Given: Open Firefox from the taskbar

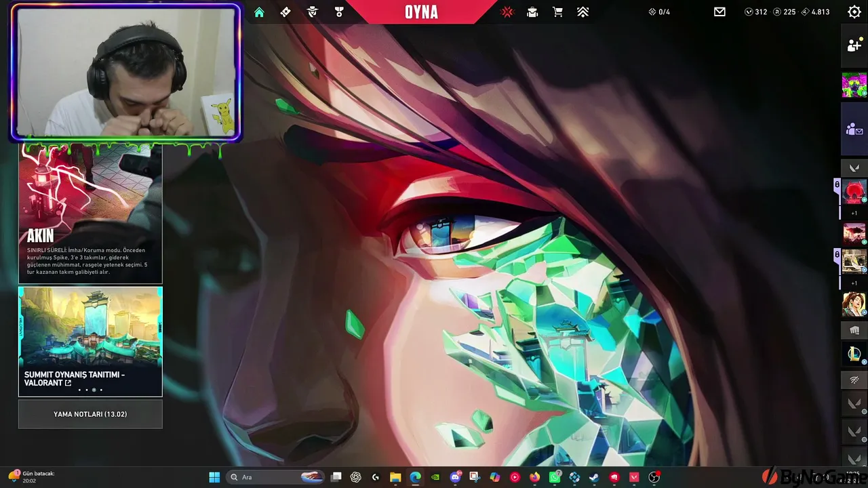Looking at the screenshot, I should coord(534,477).
